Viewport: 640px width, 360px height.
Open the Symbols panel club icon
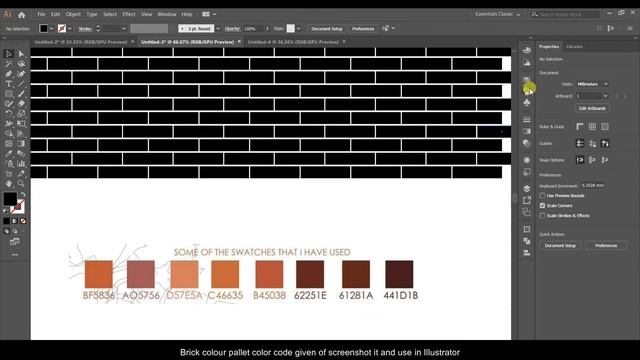point(527,102)
